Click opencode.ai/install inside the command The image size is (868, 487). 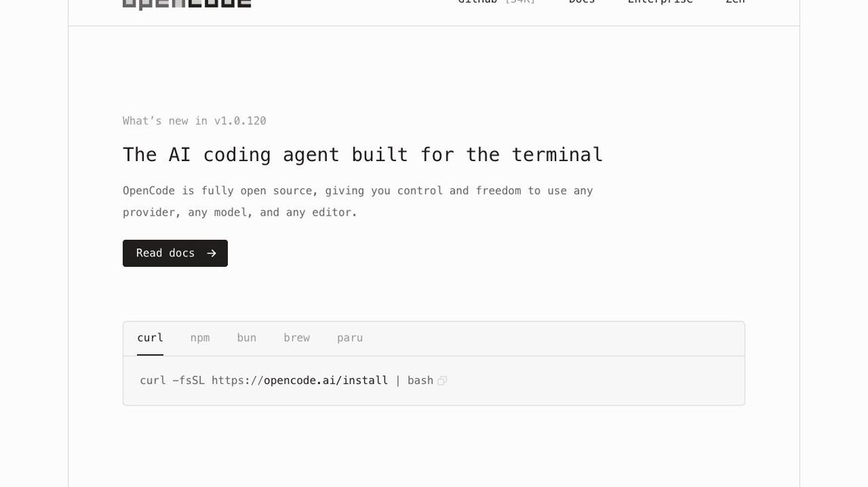[x=325, y=380]
